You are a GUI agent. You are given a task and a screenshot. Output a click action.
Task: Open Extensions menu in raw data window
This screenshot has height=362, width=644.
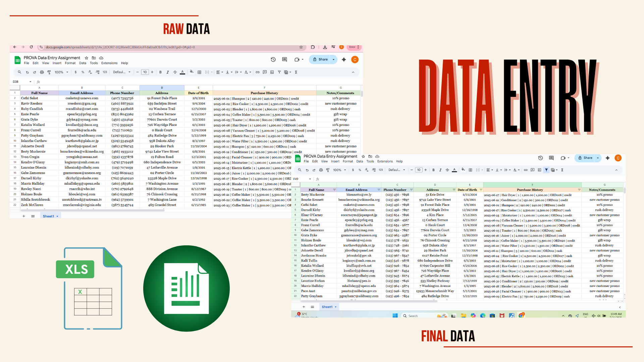click(x=109, y=63)
